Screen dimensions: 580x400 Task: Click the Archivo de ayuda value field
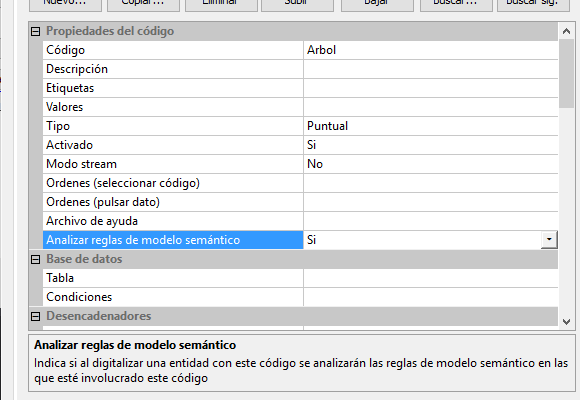(431, 221)
